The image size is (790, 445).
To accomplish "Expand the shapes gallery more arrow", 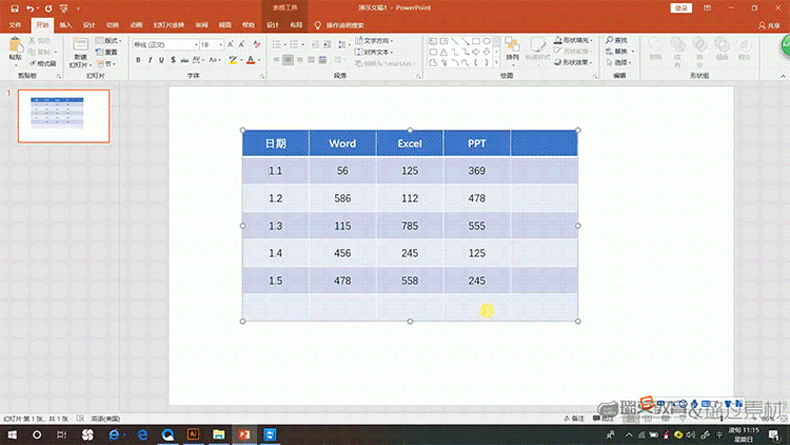I will [497, 62].
